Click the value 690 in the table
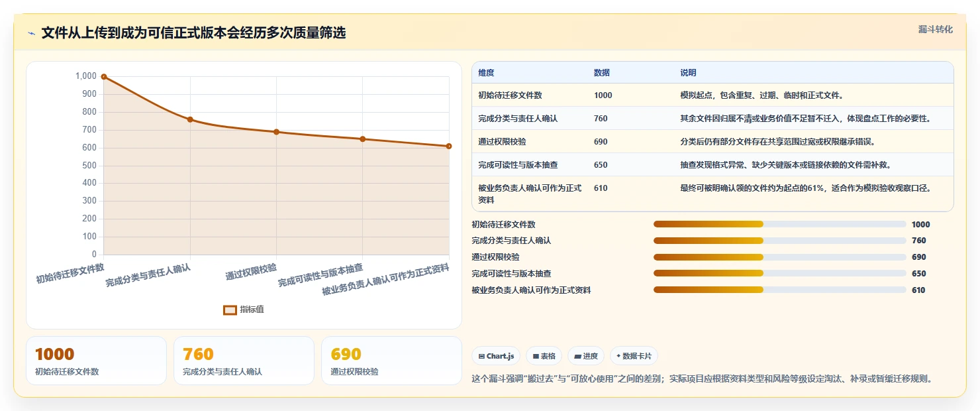 [601, 142]
